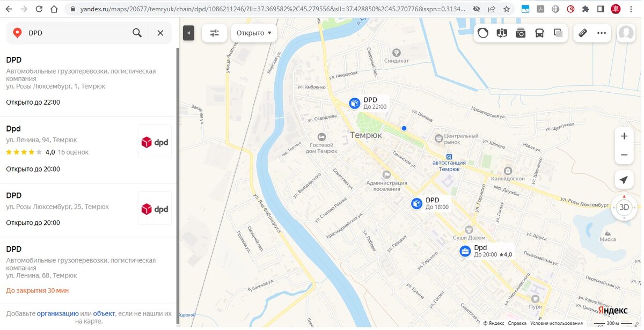
Task: Open Dpd result at Ленина, 94
Action: (89, 150)
